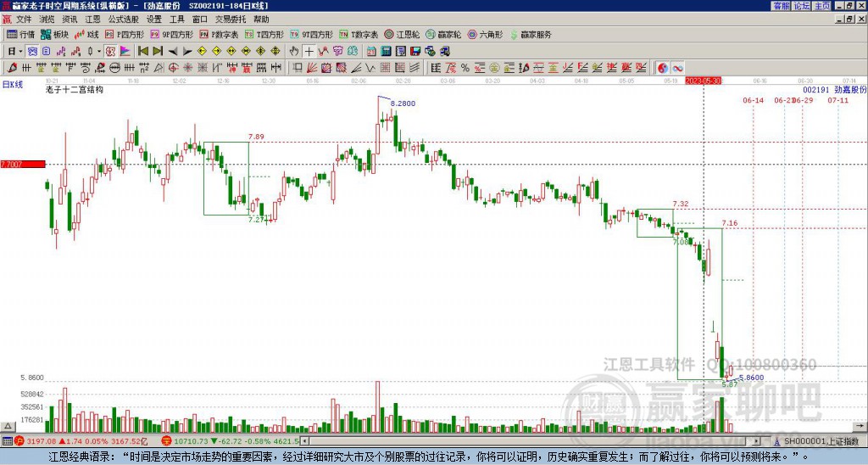Open the 赢家轮 wheel tool

tap(443, 34)
